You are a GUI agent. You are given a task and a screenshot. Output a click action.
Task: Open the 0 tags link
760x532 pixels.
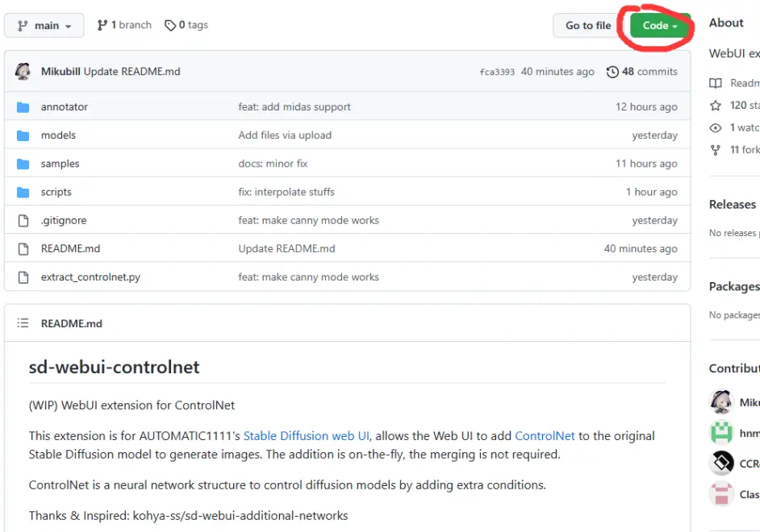pos(186,25)
